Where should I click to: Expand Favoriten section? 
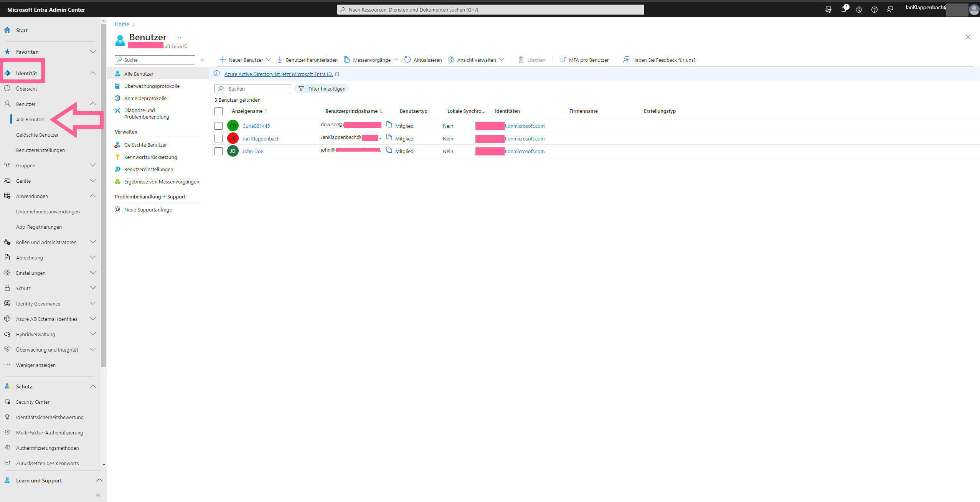click(x=92, y=51)
